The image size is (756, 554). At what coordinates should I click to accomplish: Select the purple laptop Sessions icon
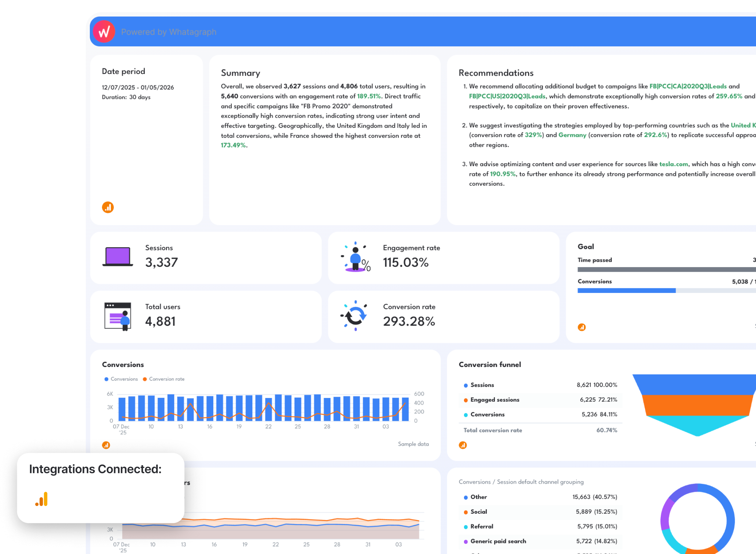click(117, 257)
